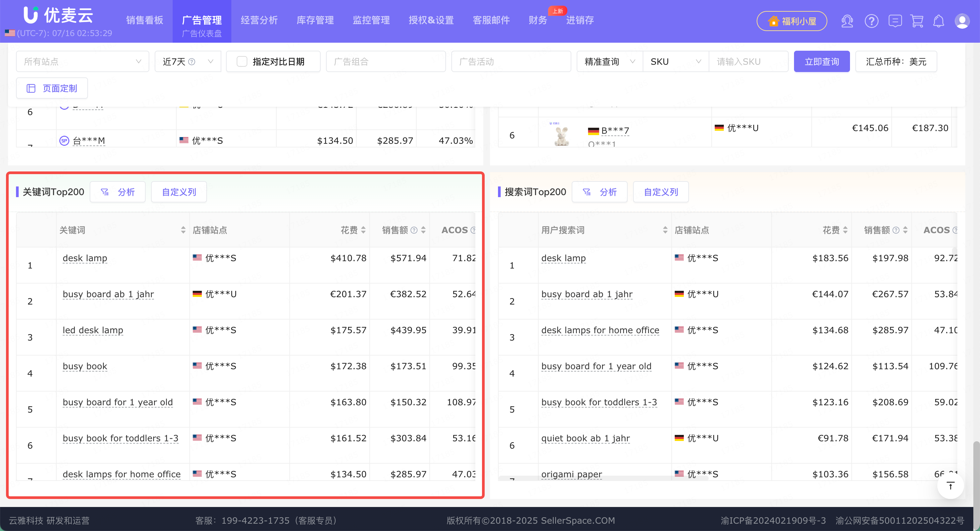Click the 请输入SKU input field
Image resolution: width=980 pixels, height=531 pixels.
tap(748, 61)
